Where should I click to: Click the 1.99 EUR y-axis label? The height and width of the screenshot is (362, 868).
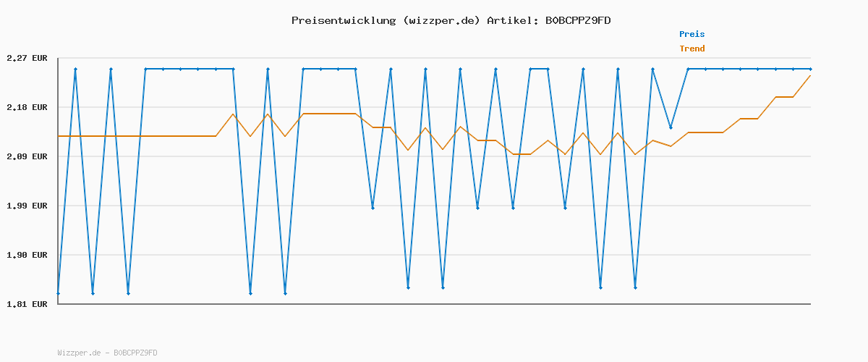coord(27,206)
